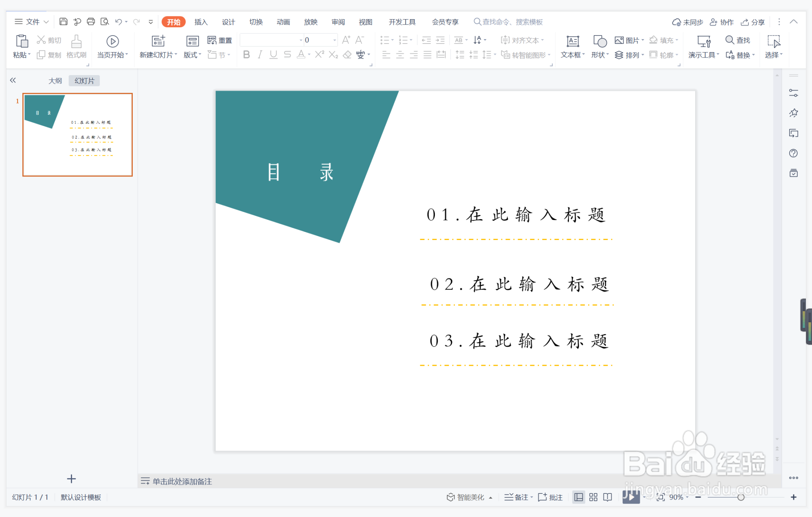Click the Copy (复制) button

(x=49, y=55)
